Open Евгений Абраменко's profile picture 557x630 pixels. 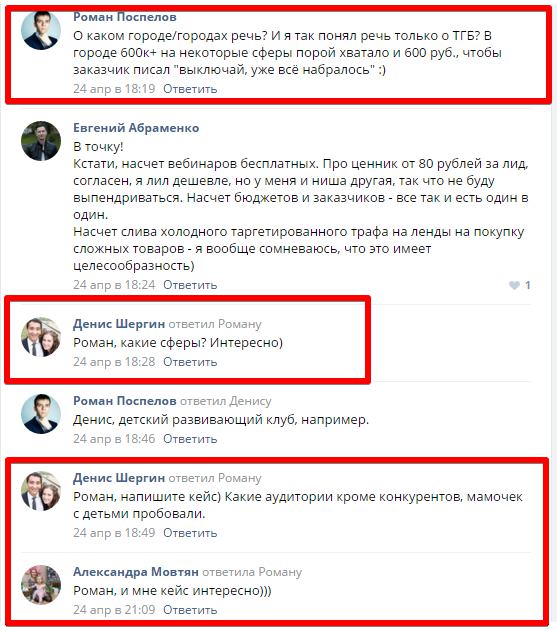[x=41, y=141]
